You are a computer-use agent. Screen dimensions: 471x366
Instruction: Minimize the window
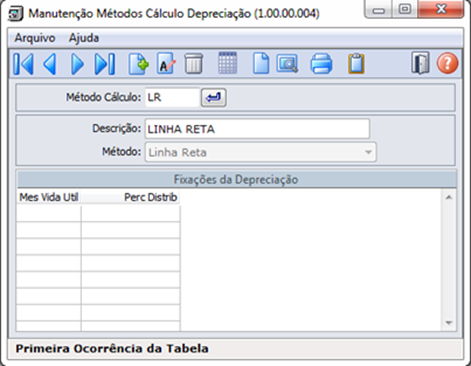tap(379, 9)
